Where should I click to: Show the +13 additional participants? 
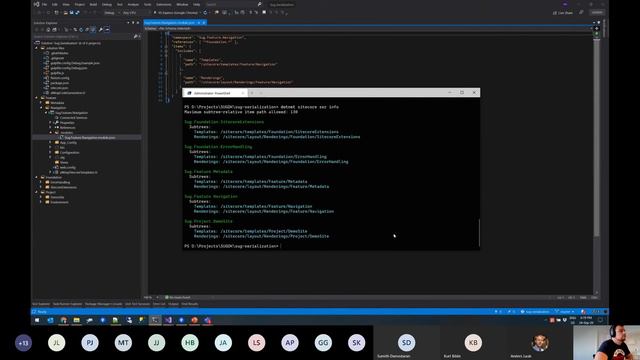(x=23, y=343)
